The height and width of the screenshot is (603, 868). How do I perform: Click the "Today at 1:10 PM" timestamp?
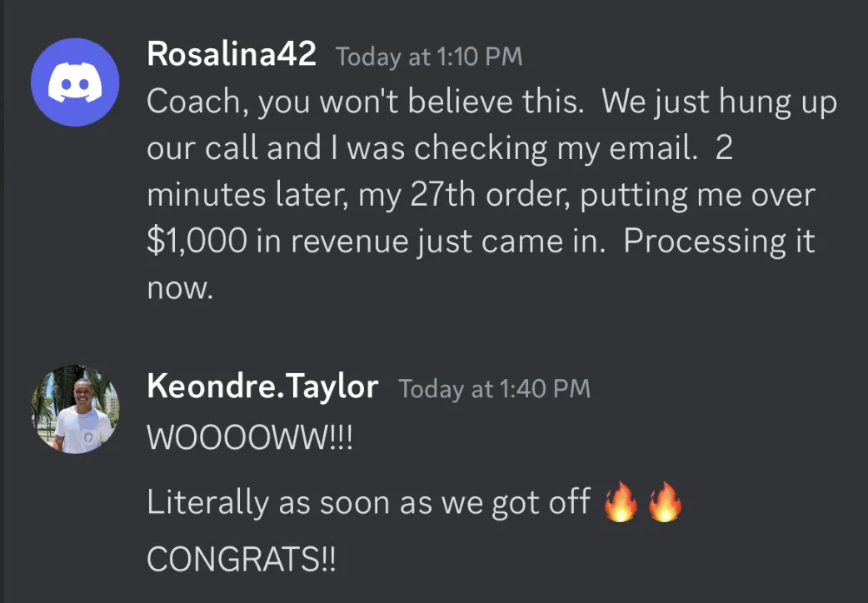coord(429,57)
